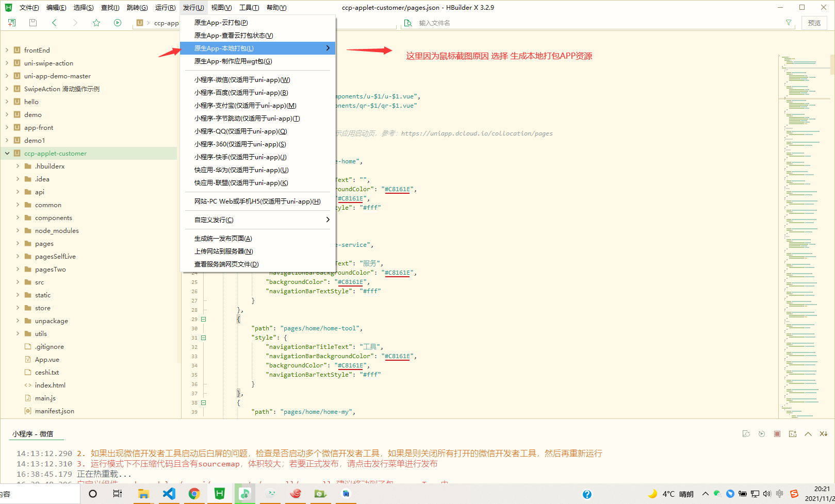
Task: Open the manifest.json file
Action: (55, 411)
